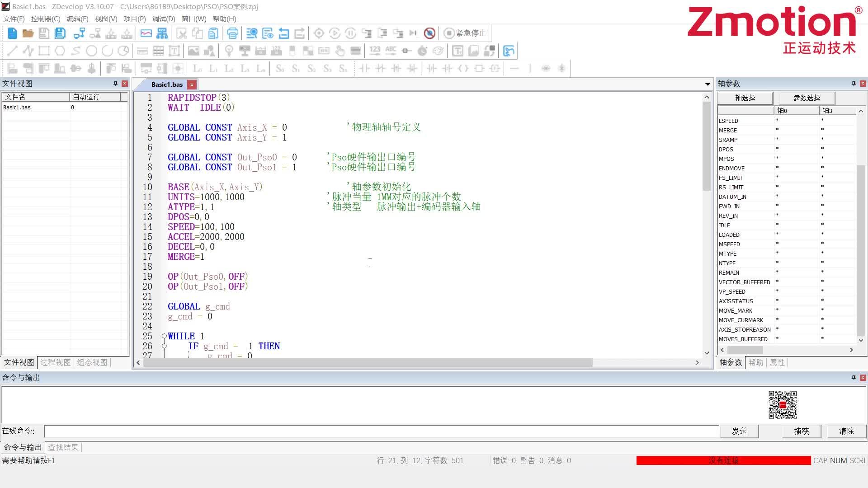Viewport: 868px width, 488px height.
Task: Click the paste clipboard icon
Action: 213,33
